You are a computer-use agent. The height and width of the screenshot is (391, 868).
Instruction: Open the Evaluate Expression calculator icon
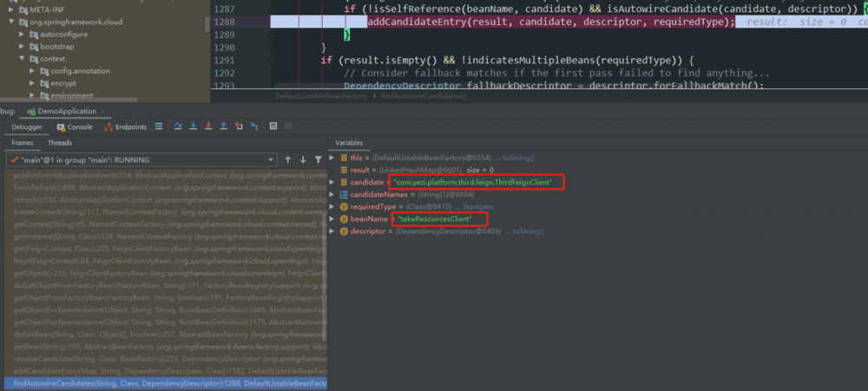273,126
